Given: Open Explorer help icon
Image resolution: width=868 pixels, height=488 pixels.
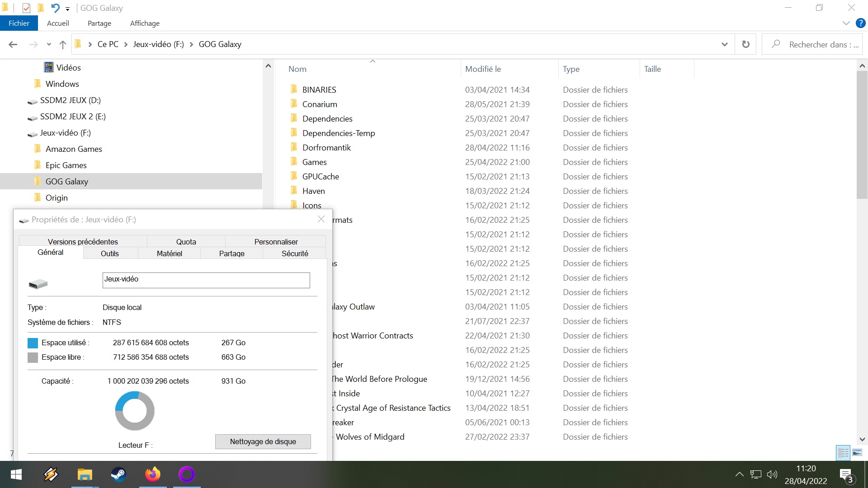Looking at the screenshot, I should click(x=861, y=23).
